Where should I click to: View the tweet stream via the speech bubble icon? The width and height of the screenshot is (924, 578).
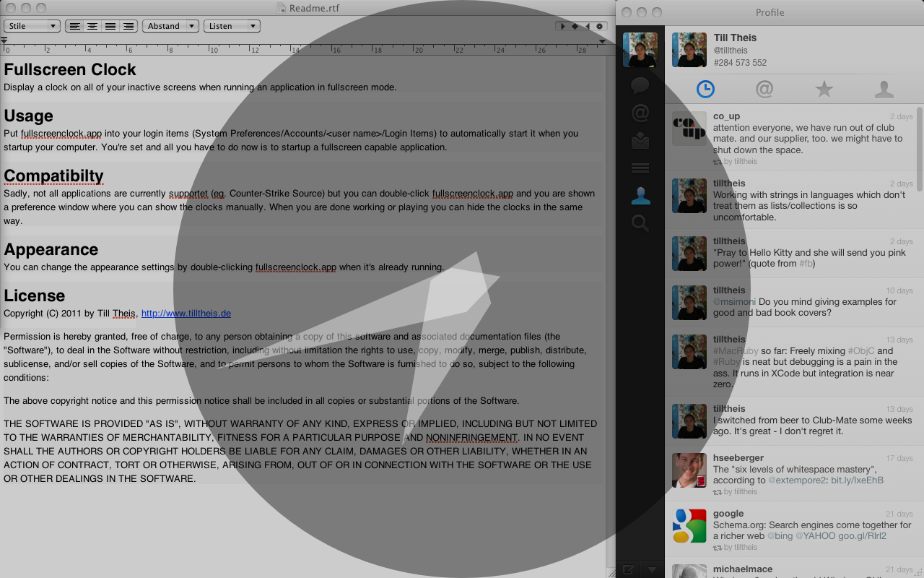tap(640, 85)
